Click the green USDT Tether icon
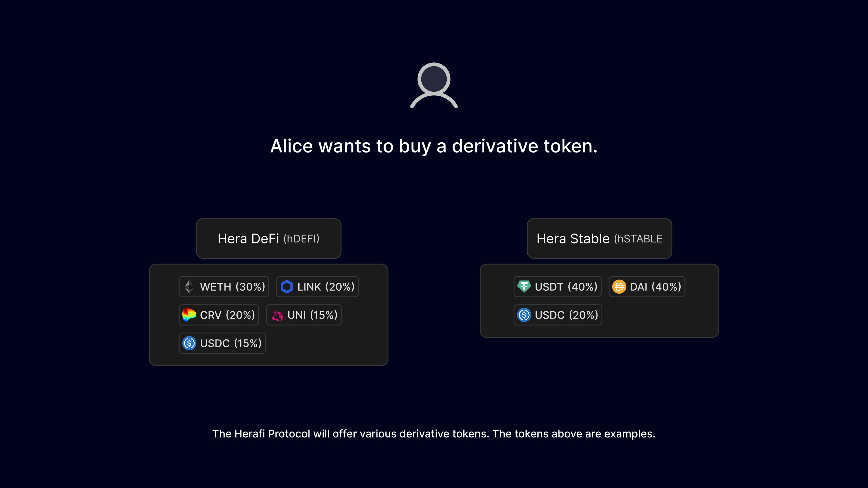The width and height of the screenshot is (868, 488). [524, 286]
